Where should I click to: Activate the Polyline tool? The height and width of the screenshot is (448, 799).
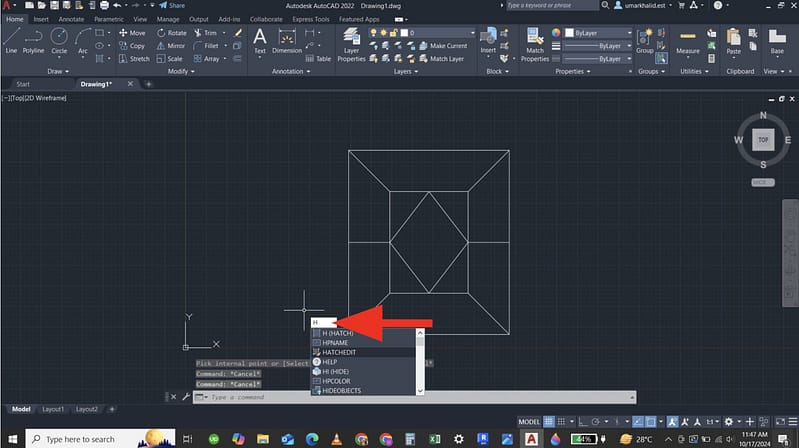[34, 39]
